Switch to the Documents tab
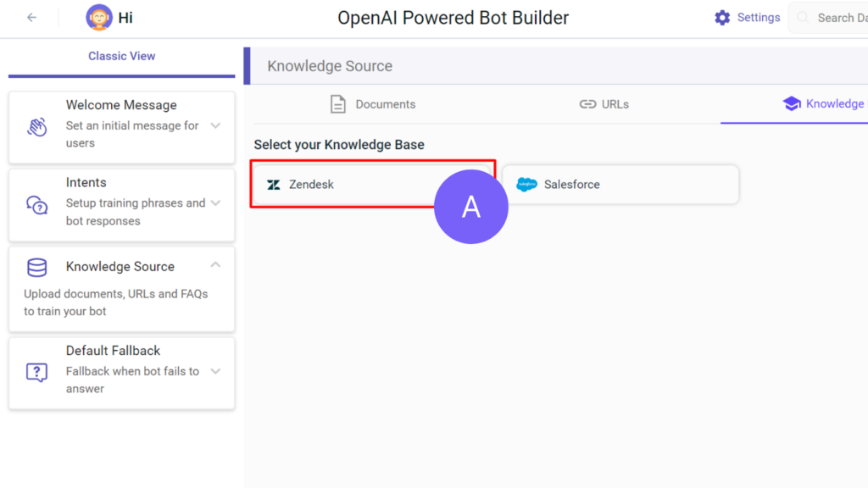Image resolution: width=868 pixels, height=488 pixels. [373, 104]
